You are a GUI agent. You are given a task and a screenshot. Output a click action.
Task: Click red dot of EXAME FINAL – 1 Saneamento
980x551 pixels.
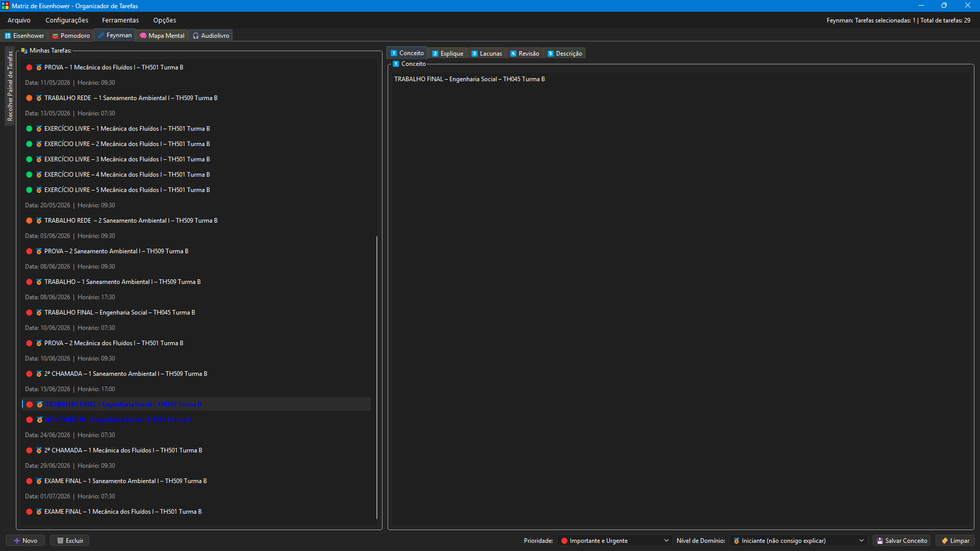point(29,481)
